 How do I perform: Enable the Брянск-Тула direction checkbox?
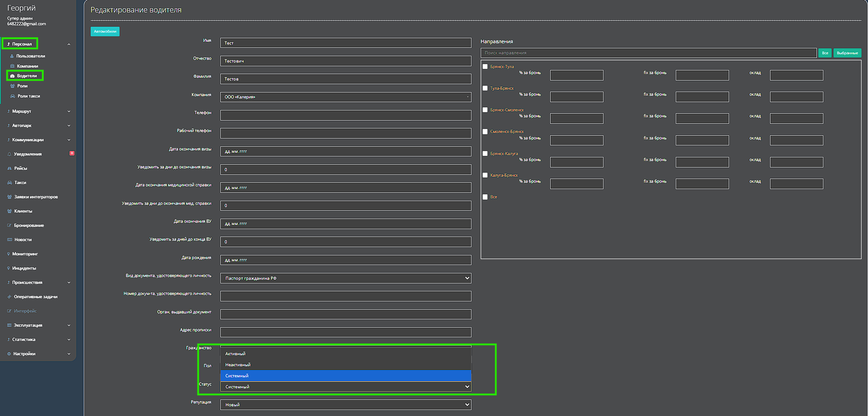485,67
